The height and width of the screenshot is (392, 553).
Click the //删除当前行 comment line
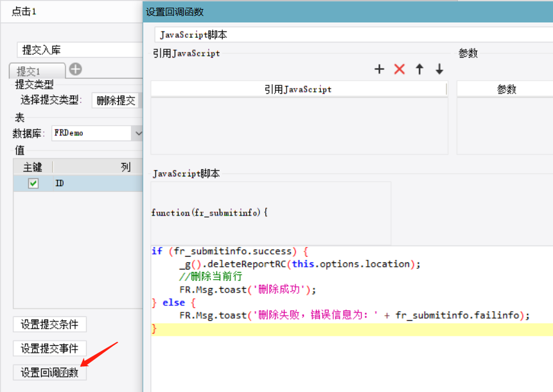pyautogui.click(x=211, y=277)
